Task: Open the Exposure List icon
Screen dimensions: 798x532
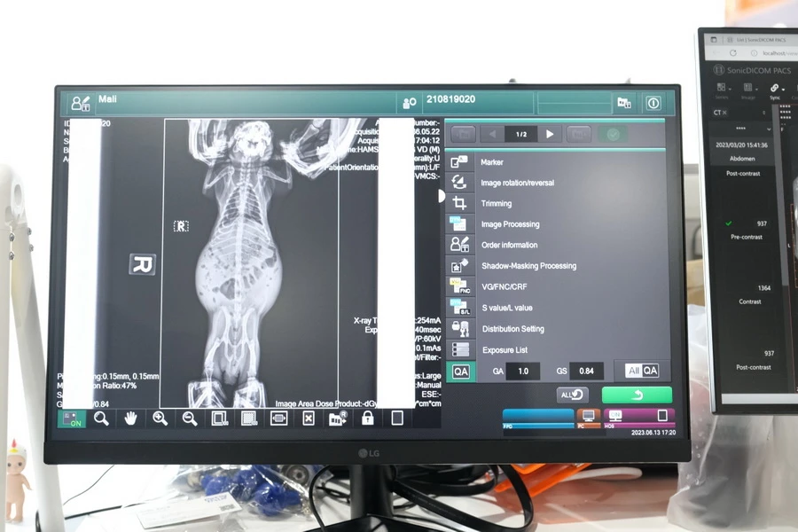Action: coord(458,349)
